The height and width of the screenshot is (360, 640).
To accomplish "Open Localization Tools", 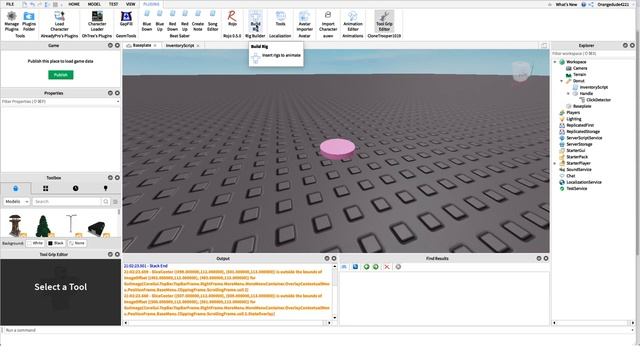I will click(x=280, y=19).
